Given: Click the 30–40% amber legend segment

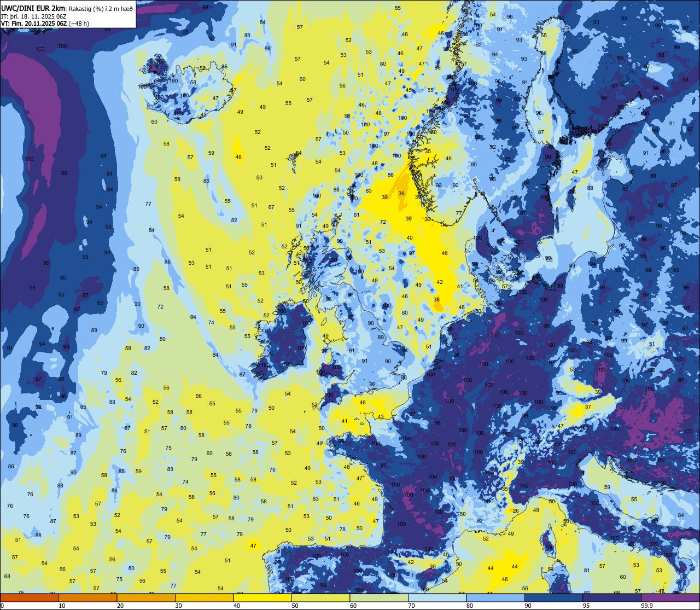Looking at the screenshot, I should (x=204, y=597).
